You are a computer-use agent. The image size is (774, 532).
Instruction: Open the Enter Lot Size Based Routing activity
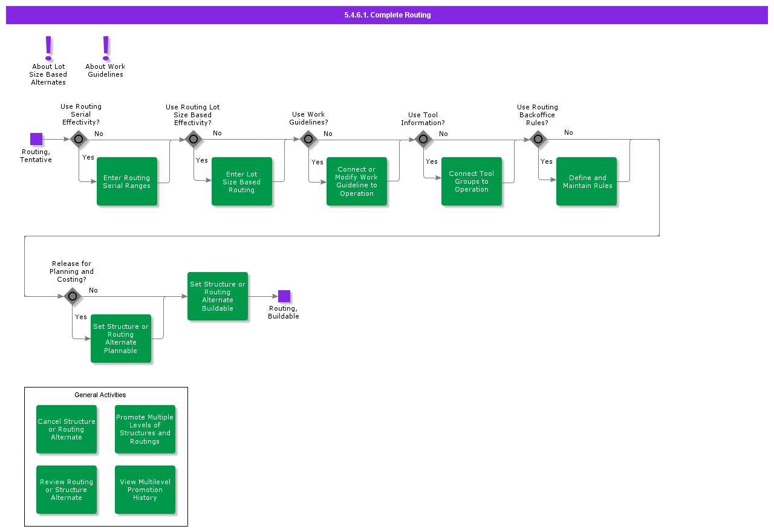tap(242, 181)
